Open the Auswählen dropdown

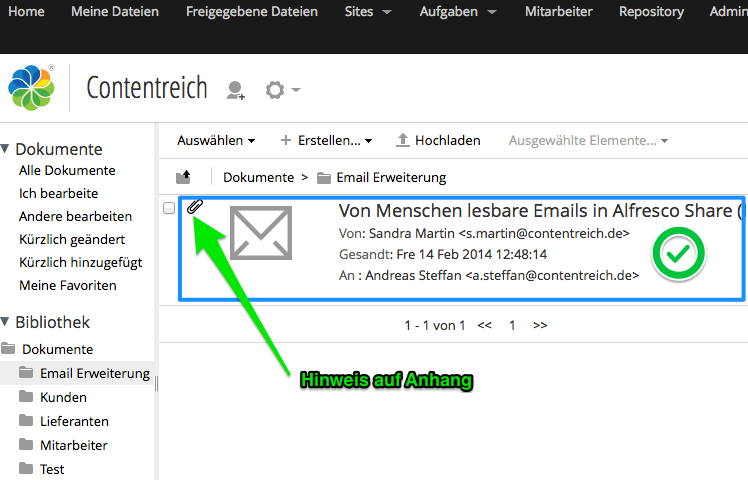tap(216, 141)
